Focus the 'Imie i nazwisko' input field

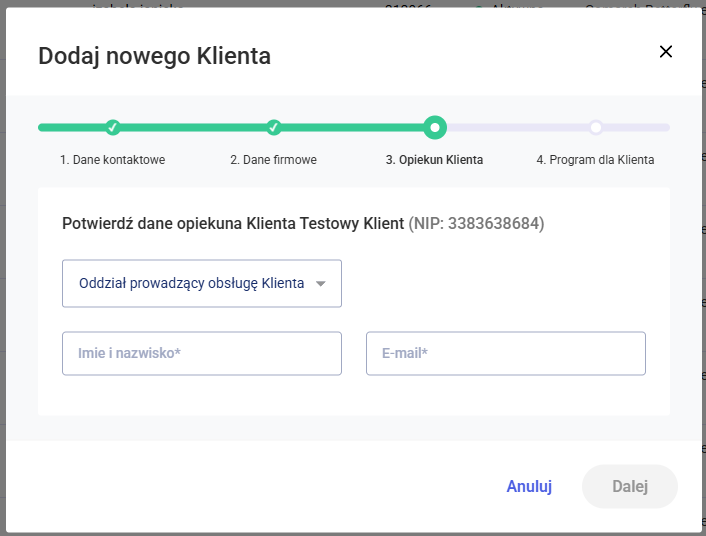pos(202,353)
